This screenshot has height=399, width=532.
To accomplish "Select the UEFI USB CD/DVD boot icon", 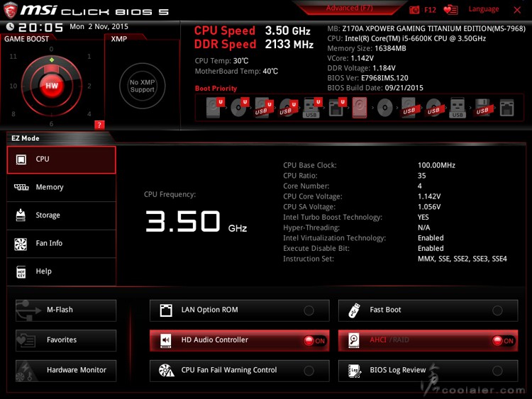I will (289, 108).
